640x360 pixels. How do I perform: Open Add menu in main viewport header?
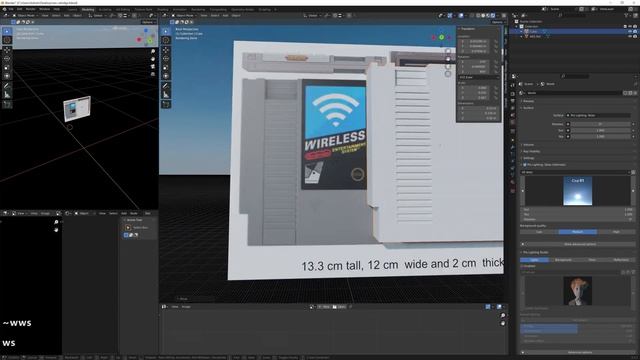click(225, 16)
